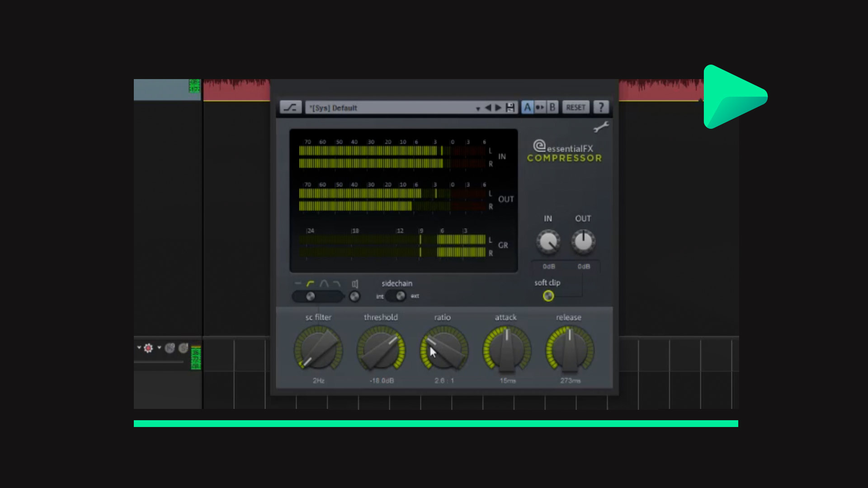Go to previous preset arrow
Image resolution: width=868 pixels, height=488 pixels.
488,108
